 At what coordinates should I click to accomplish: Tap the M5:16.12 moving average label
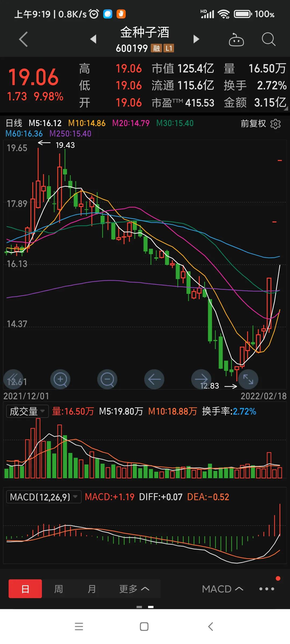coord(45,123)
